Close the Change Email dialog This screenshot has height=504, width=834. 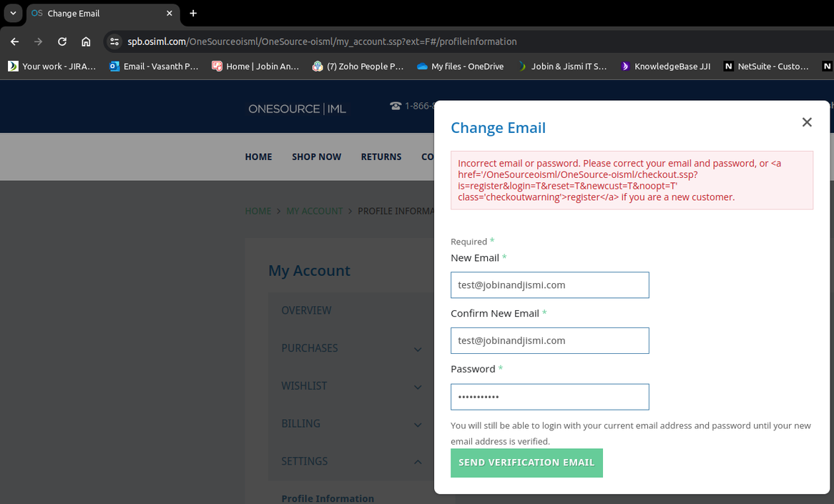coord(807,122)
